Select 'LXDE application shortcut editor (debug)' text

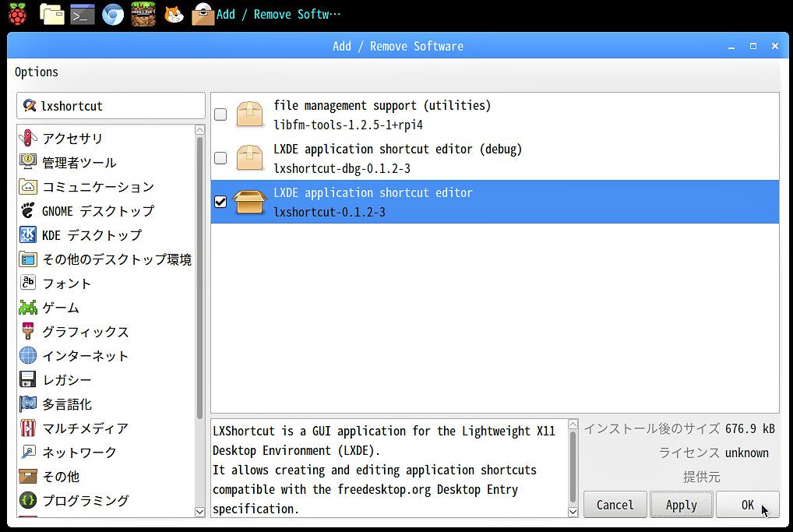pyautogui.click(x=398, y=150)
